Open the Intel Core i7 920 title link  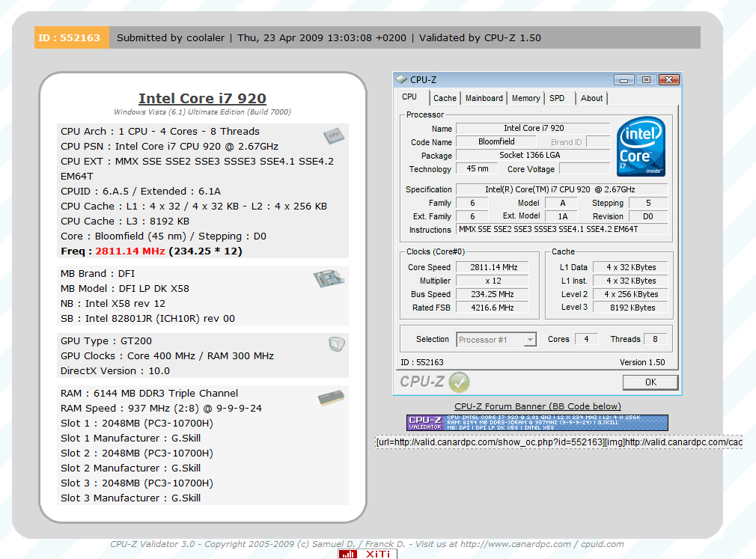(x=202, y=98)
